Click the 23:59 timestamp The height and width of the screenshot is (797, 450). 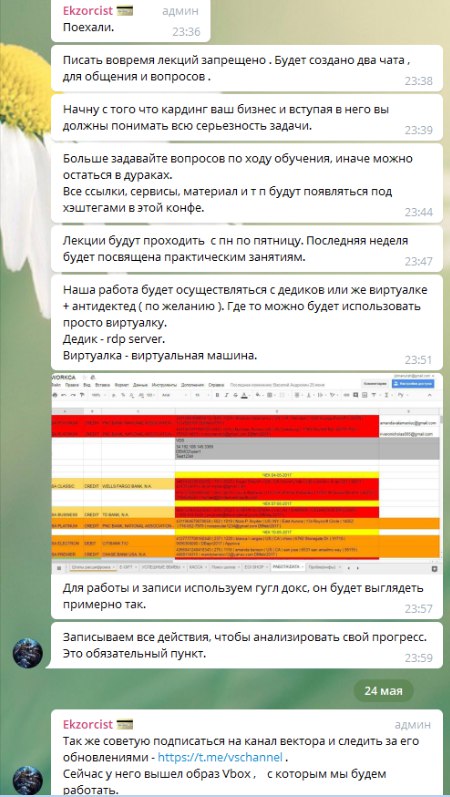click(418, 658)
